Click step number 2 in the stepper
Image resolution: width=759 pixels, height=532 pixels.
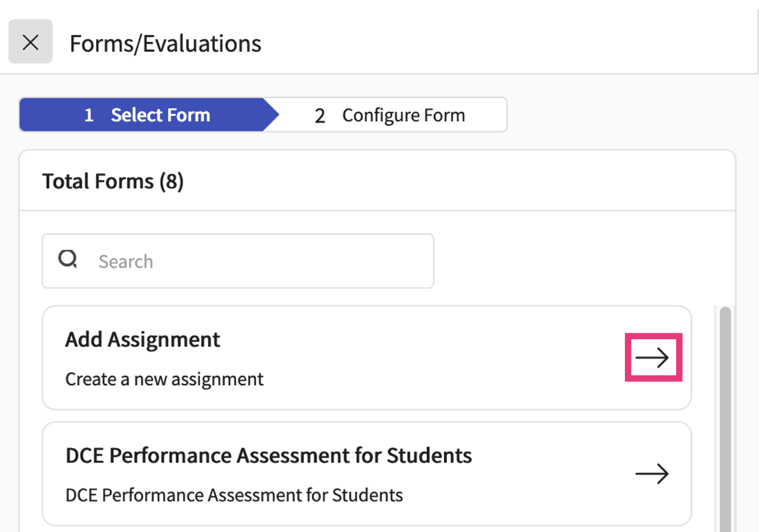(320, 116)
